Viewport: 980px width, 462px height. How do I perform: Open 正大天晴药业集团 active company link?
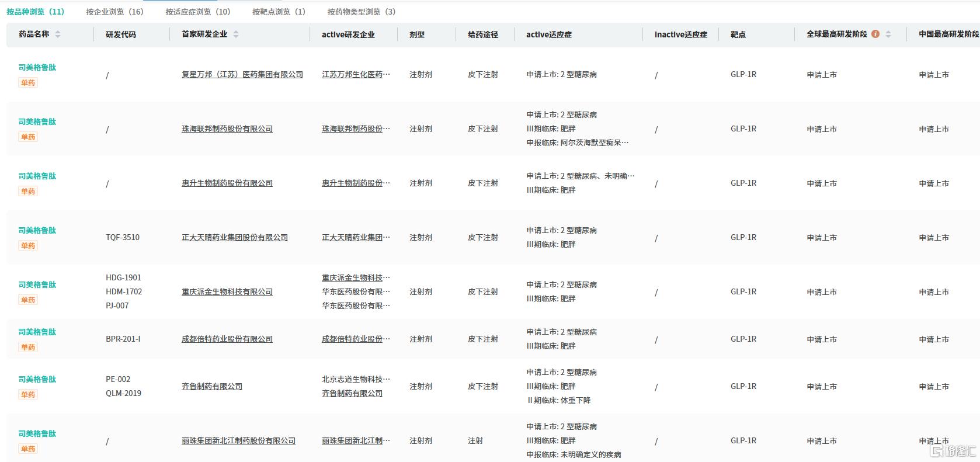[x=356, y=238]
